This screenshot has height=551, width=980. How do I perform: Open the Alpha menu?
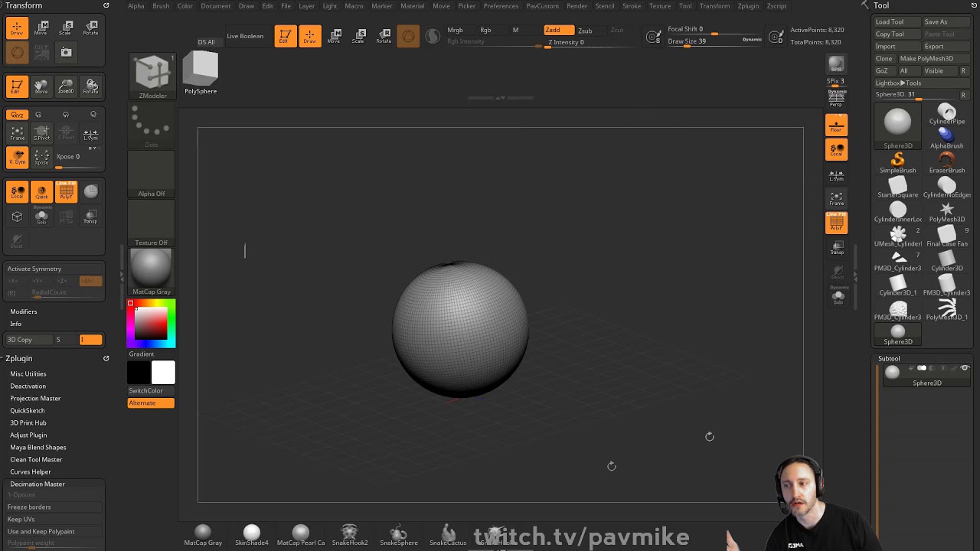(136, 6)
